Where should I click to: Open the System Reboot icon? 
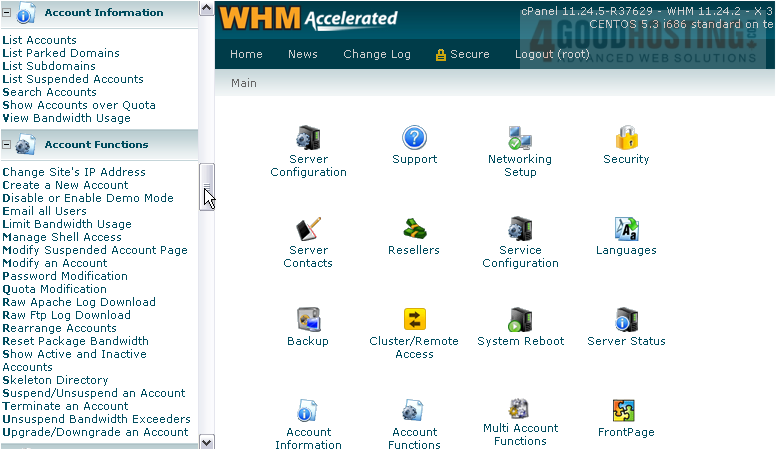520,320
